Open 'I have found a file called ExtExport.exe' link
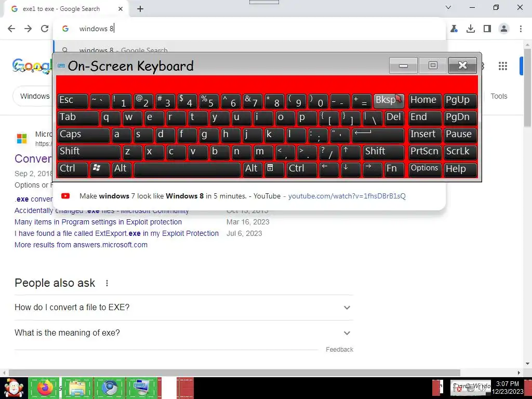This screenshot has height=399, width=532. tap(116, 233)
